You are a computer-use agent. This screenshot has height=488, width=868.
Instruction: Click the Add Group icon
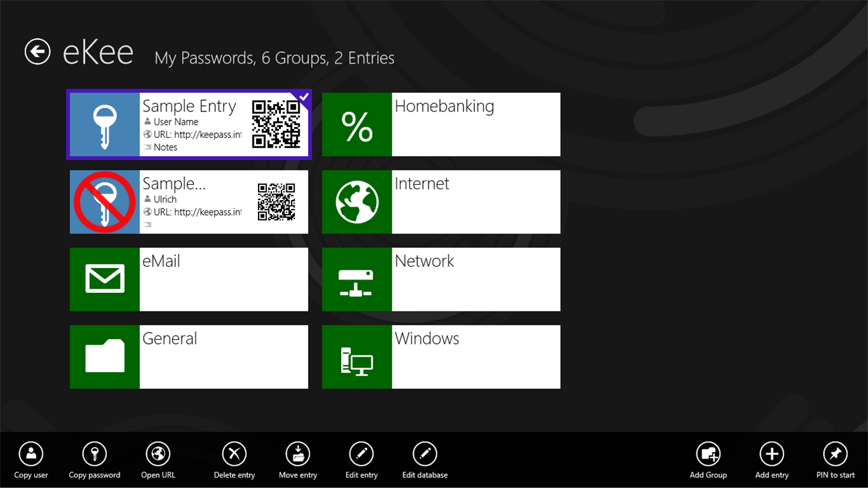coord(708,454)
